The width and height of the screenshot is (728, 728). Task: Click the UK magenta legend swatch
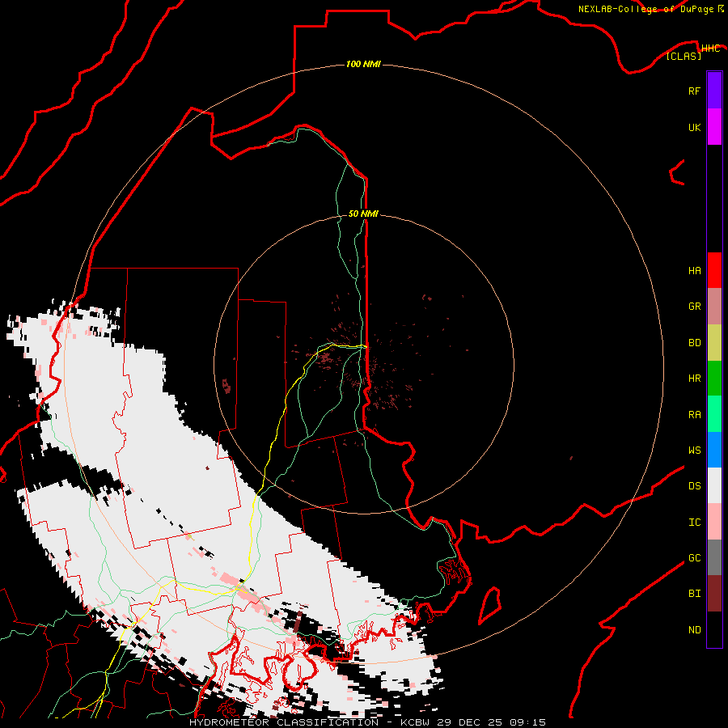(714, 127)
